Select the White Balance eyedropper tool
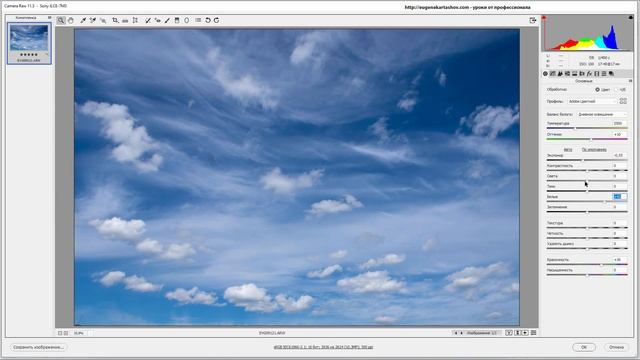This screenshot has height=360, width=640. pyautogui.click(x=83, y=20)
